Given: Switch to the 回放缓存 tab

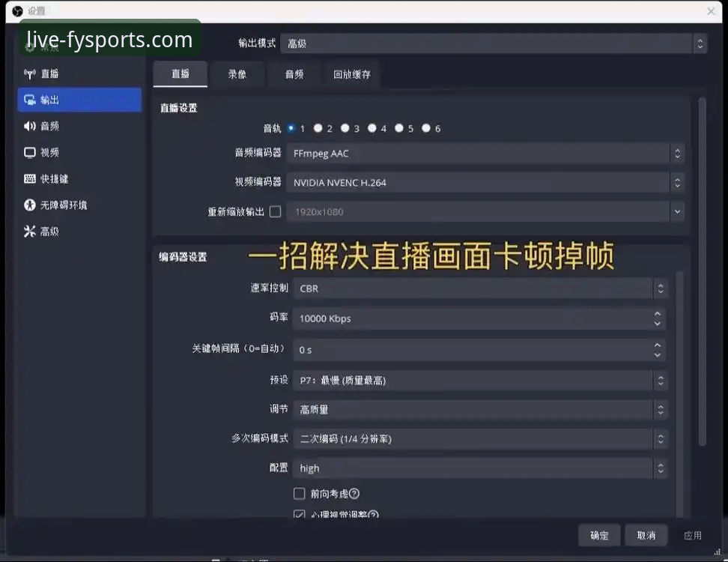Looking at the screenshot, I should click(352, 74).
